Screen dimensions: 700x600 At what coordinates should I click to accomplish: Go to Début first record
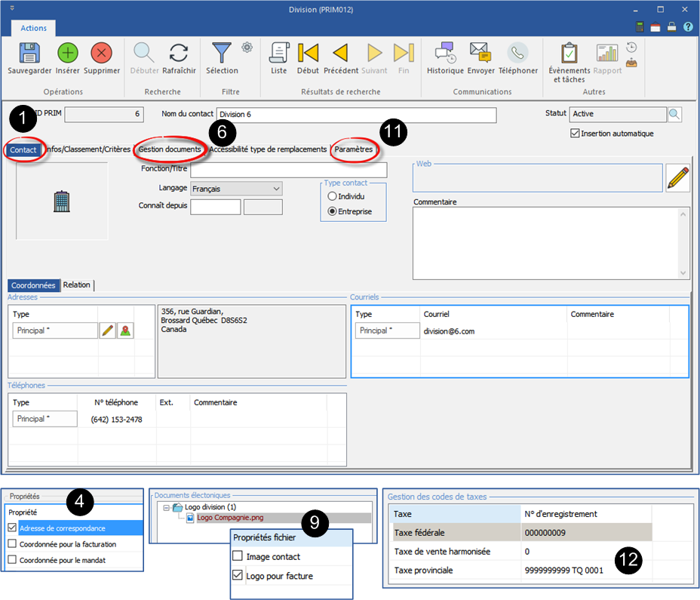click(308, 53)
